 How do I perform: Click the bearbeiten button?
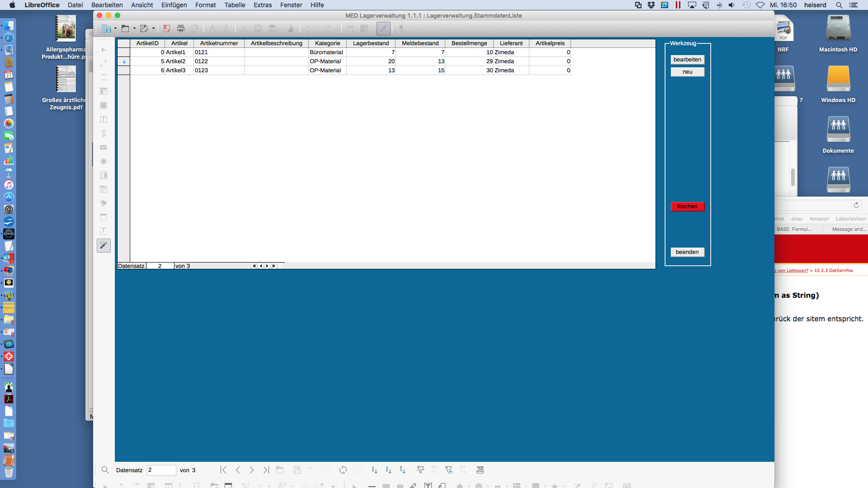coord(687,60)
